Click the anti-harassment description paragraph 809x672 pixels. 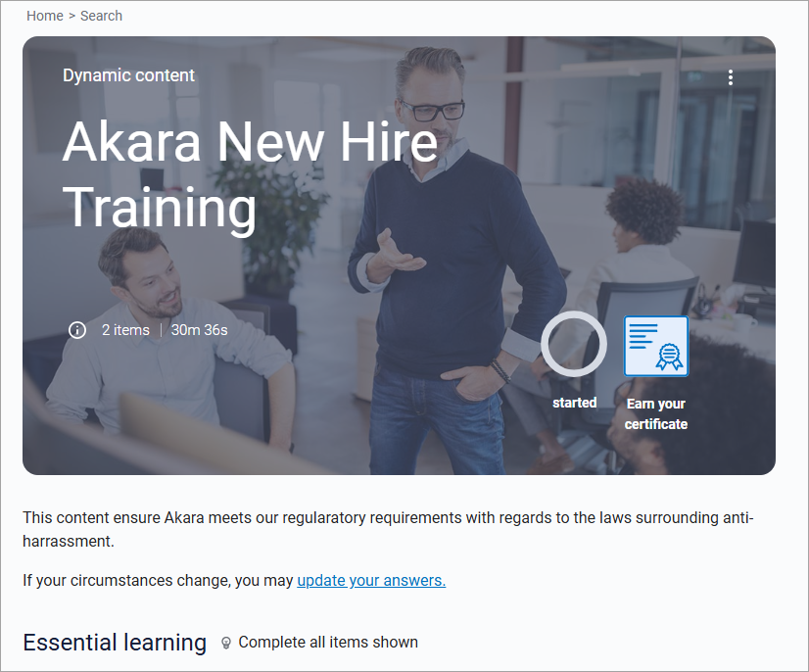coord(388,529)
